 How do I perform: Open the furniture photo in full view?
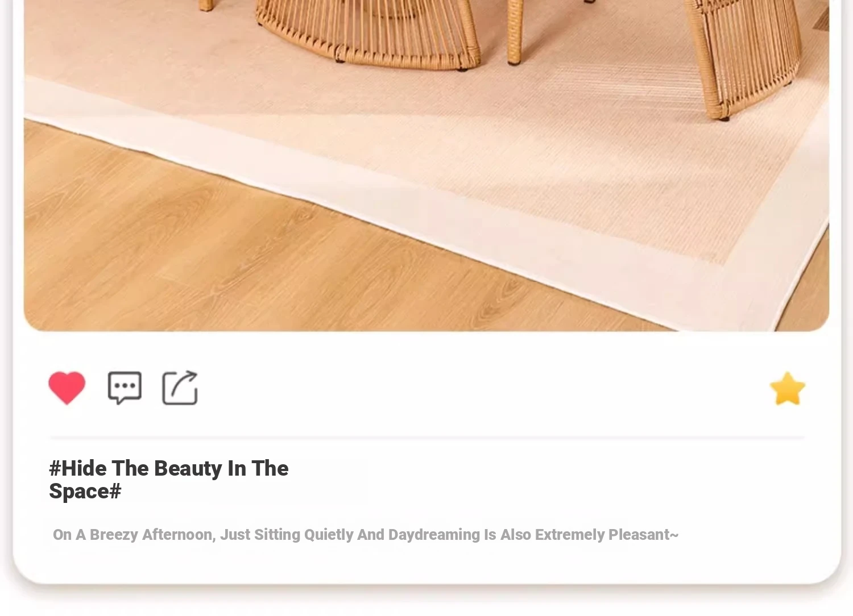[x=426, y=165]
